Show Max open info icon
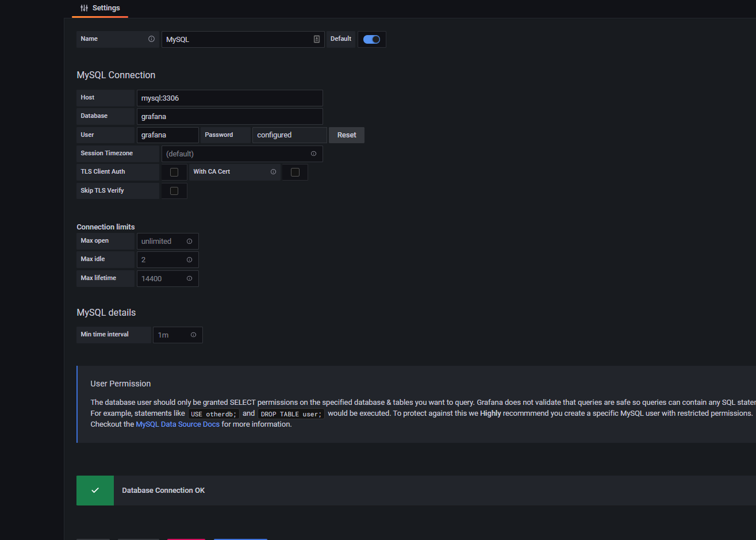 point(189,241)
